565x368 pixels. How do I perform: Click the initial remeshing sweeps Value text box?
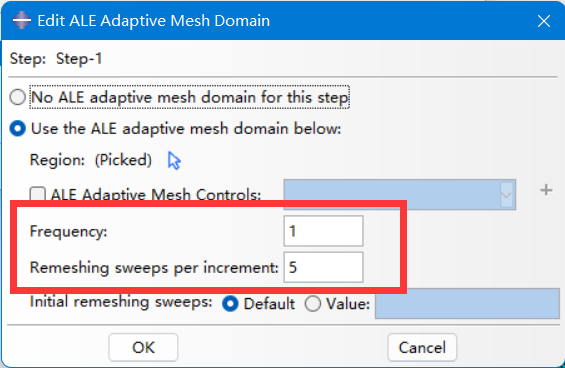pyautogui.click(x=467, y=303)
